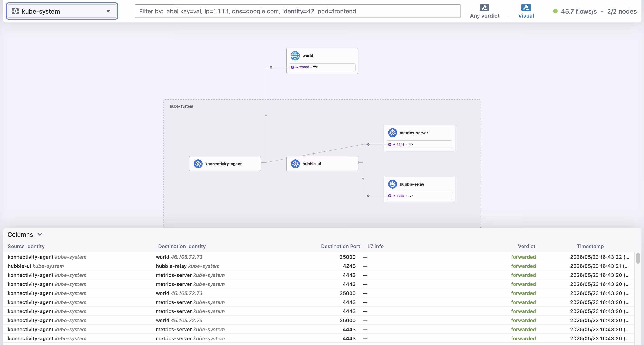
Task: Click the Columns chevron arrow
Action: pyautogui.click(x=40, y=234)
